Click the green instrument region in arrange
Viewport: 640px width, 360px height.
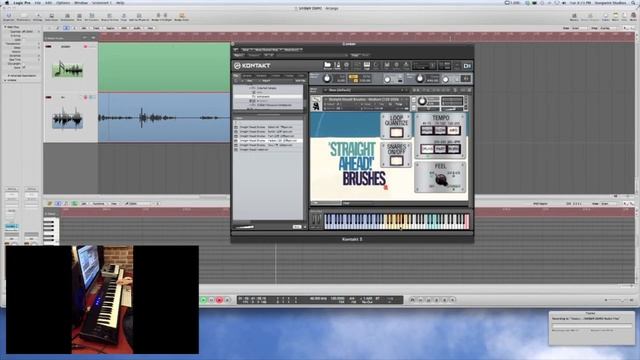164,67
